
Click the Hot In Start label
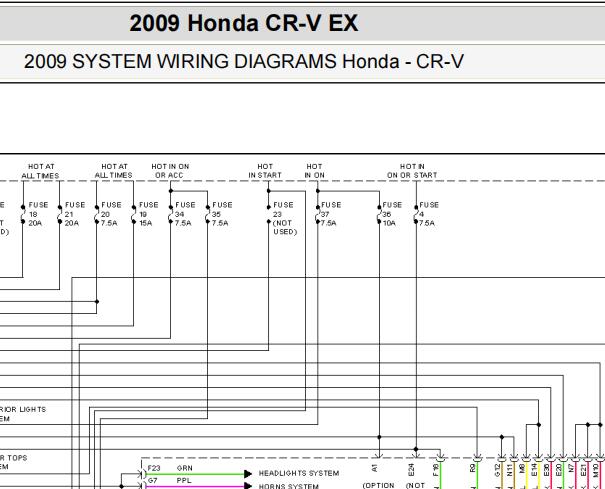[265, 170]
